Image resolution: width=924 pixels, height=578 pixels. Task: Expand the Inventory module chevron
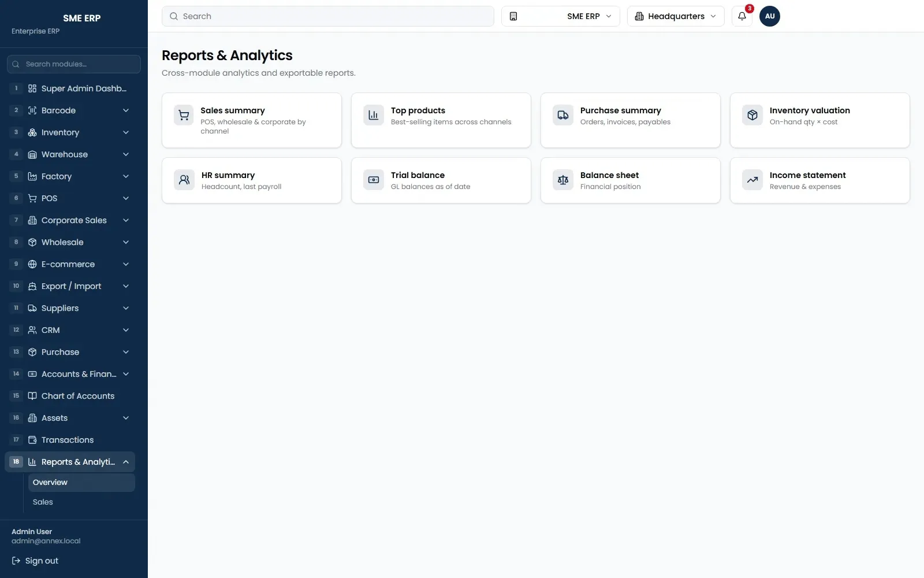coord(126,132)
